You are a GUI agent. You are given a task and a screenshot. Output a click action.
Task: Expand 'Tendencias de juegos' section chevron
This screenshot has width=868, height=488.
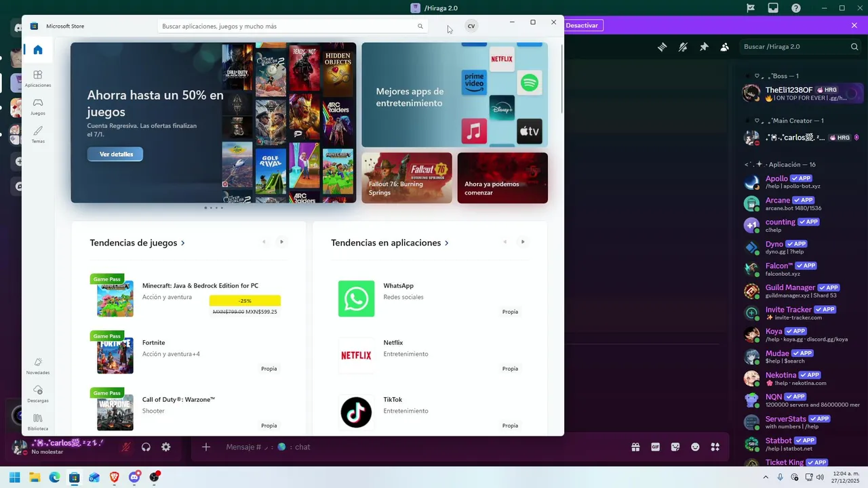click(x=183, y=243)
